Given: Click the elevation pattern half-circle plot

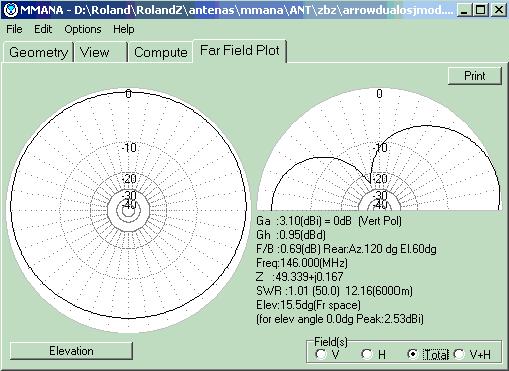Looking at the screenshot, I should pyautogui.click(x=379, y=149).
